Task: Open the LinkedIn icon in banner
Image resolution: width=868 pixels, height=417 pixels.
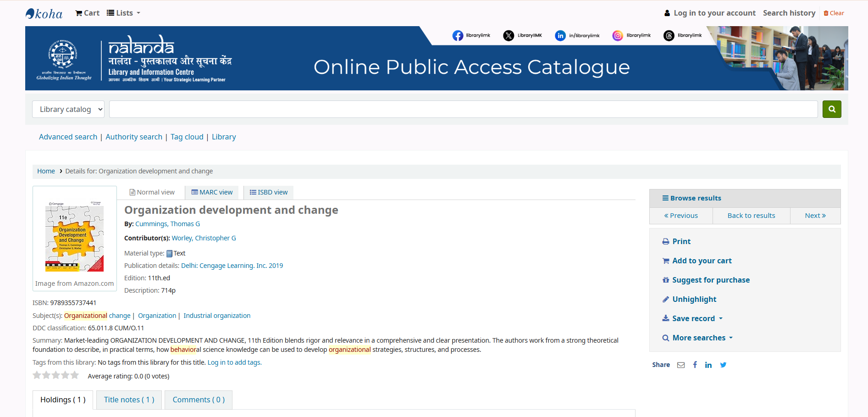Action: pyautogui.click(x=560, y=36)
